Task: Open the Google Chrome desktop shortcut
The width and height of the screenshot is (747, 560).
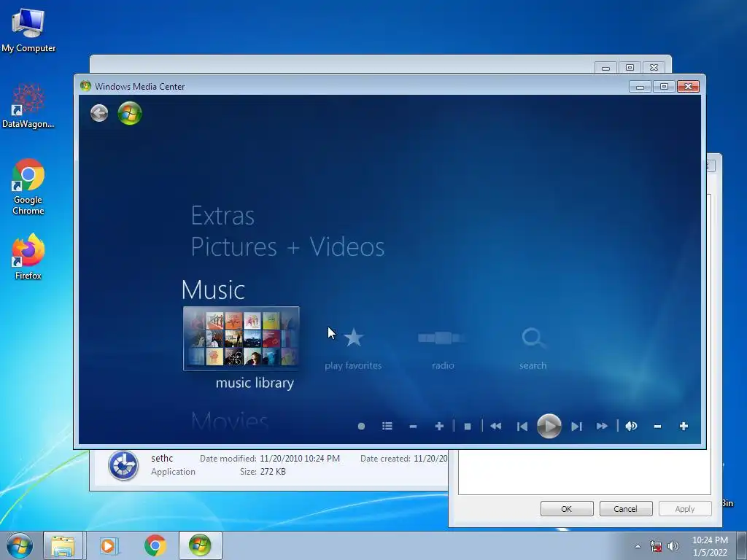Action: pyautogui.click(x=28, y=187)
